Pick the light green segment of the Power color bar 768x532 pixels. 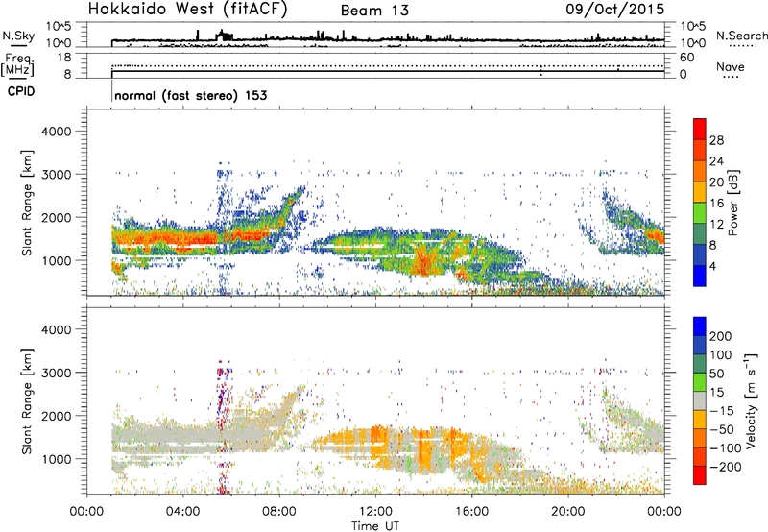[700, 213]
